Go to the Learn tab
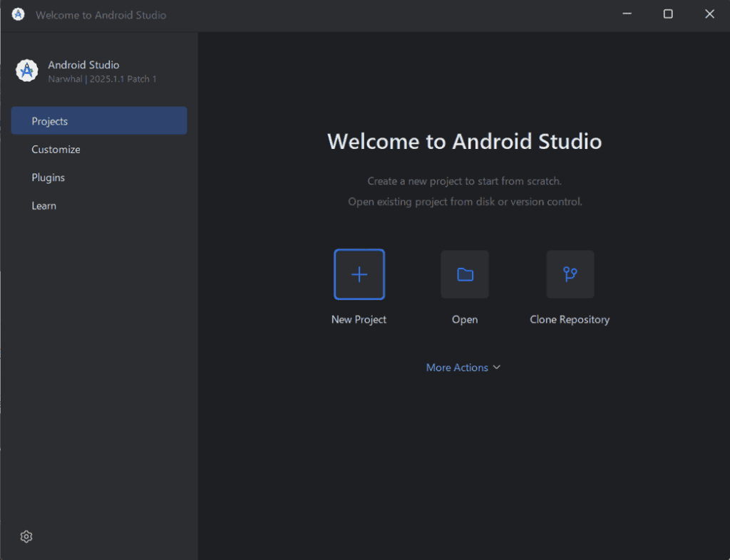Viewport: 730px width, 560px height. 99,206
